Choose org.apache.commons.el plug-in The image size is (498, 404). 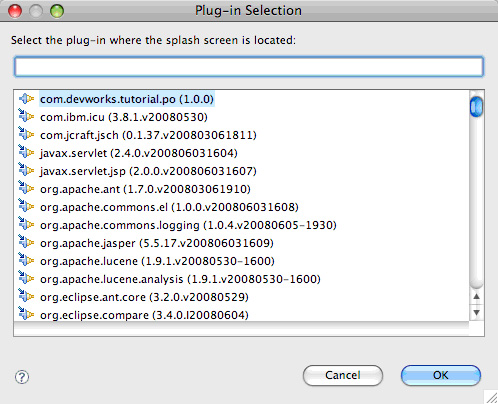coord(169,207)
